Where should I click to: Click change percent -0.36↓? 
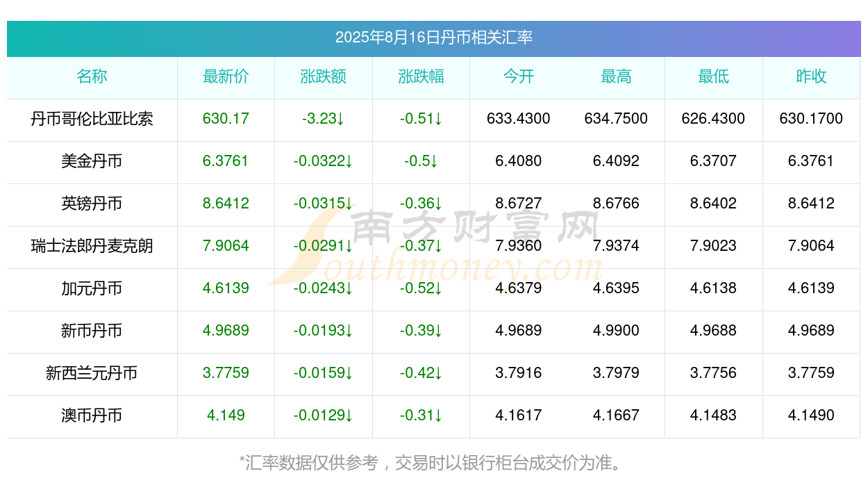tap(422, 204)
